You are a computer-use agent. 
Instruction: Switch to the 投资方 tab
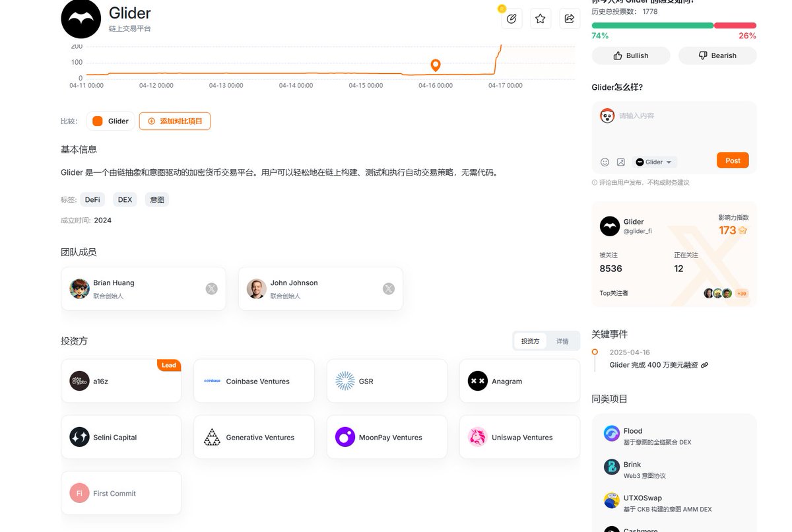pos(531,341)
